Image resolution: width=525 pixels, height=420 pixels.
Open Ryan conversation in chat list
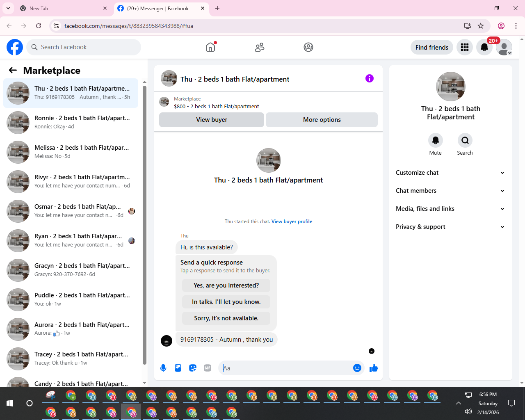click(x=71, y=241)
